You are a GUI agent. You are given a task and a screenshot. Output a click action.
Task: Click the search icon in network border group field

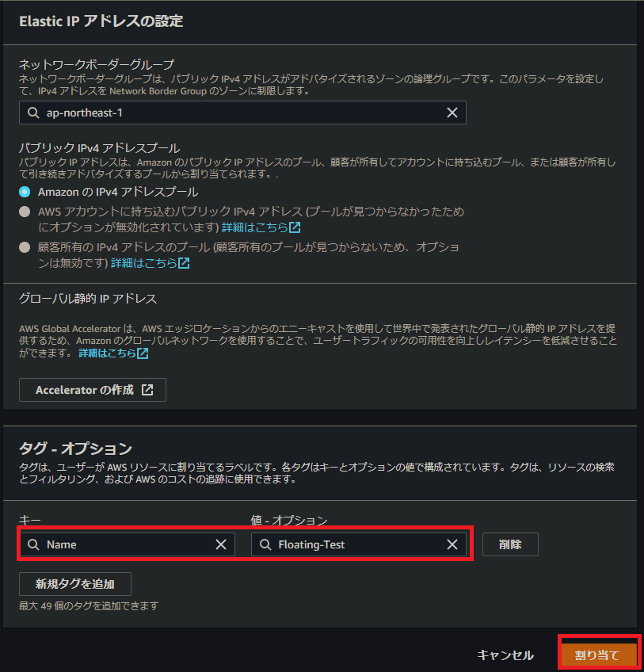click(33, 113)
